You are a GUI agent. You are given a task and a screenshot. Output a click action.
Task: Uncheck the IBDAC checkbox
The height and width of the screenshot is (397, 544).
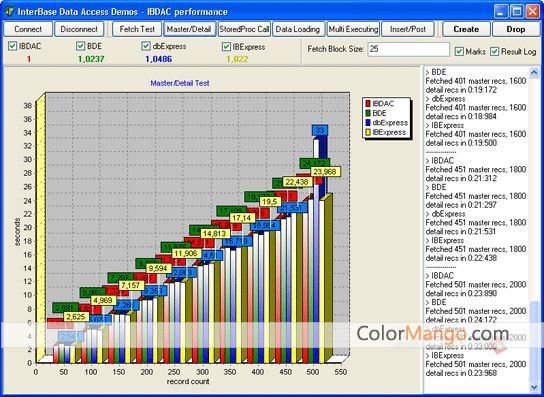(12, 46)
